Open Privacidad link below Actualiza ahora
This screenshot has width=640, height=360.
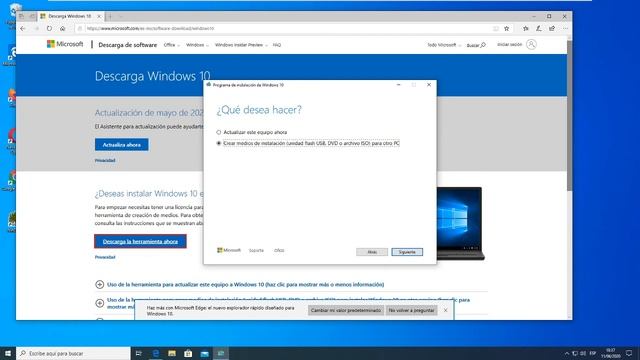(x=105, y=160)
